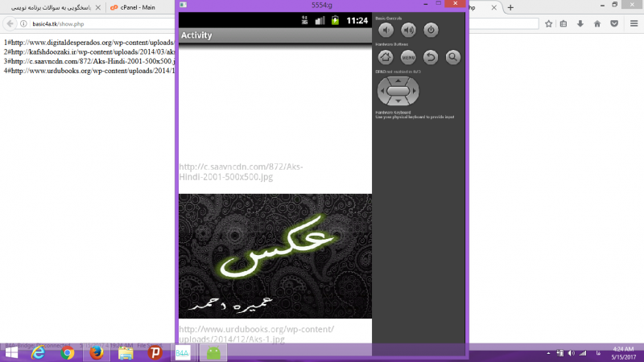Open Firefox downloads arrow
This screenshot has height=362, width=644.
[x=580, y=24]
